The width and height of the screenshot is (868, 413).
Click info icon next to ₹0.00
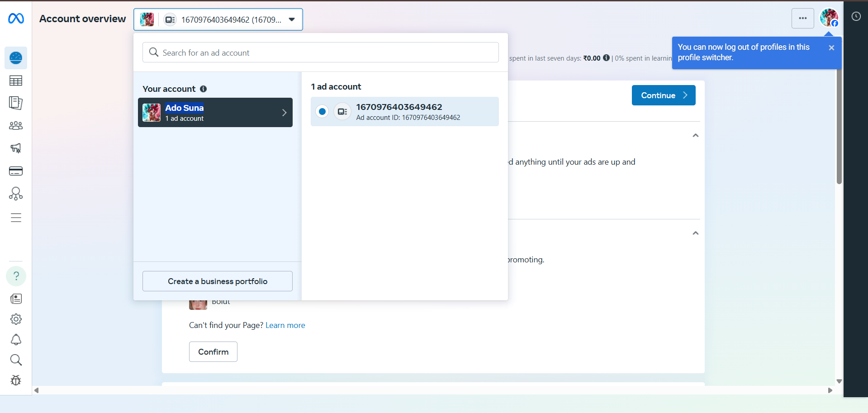[x=606, y=58]
